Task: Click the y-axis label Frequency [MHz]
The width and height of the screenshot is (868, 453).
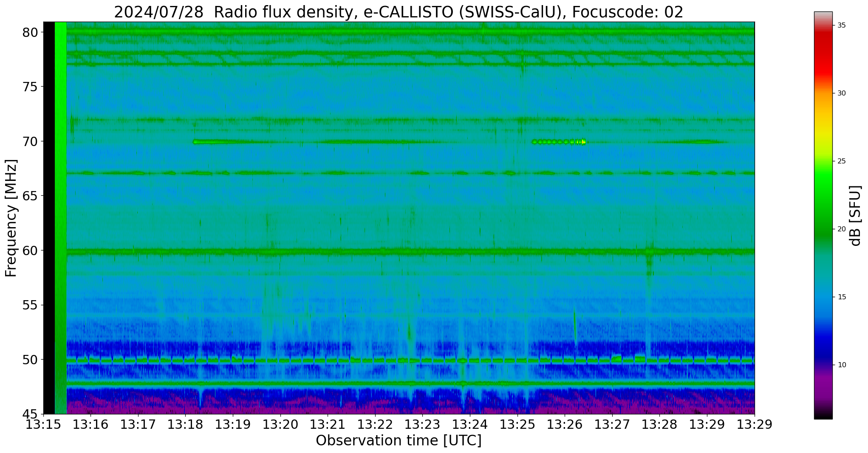Action: click(11, 218)
